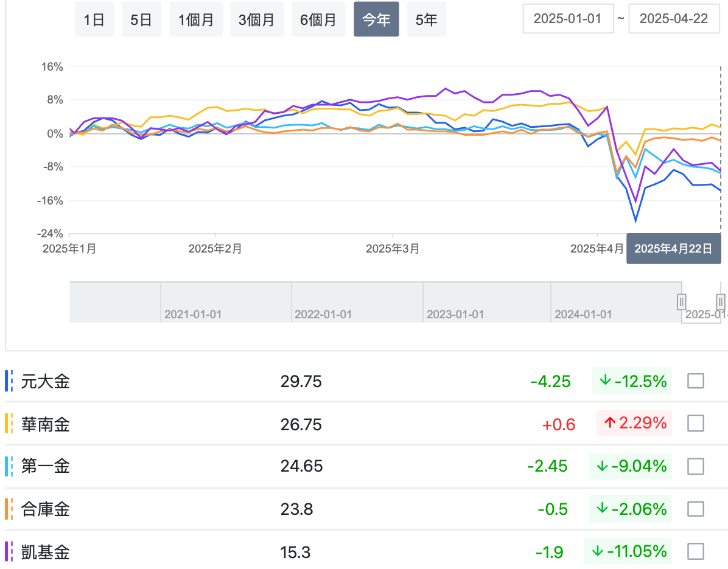Switch to the 1個月 range
The image size is (728, 569).
point(196,19)
